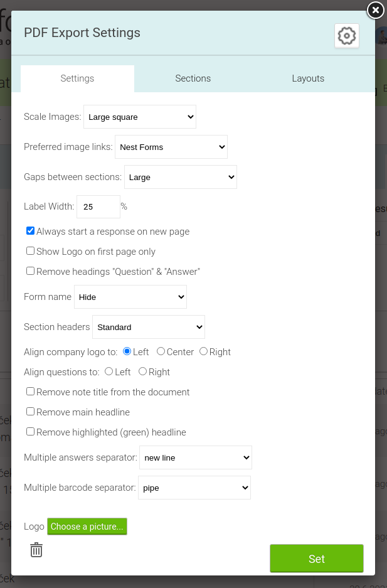Select Right for company logo alignment
The height and width of the screenshot is (588, 387).
pyautogui.click(x=203, y=351)
